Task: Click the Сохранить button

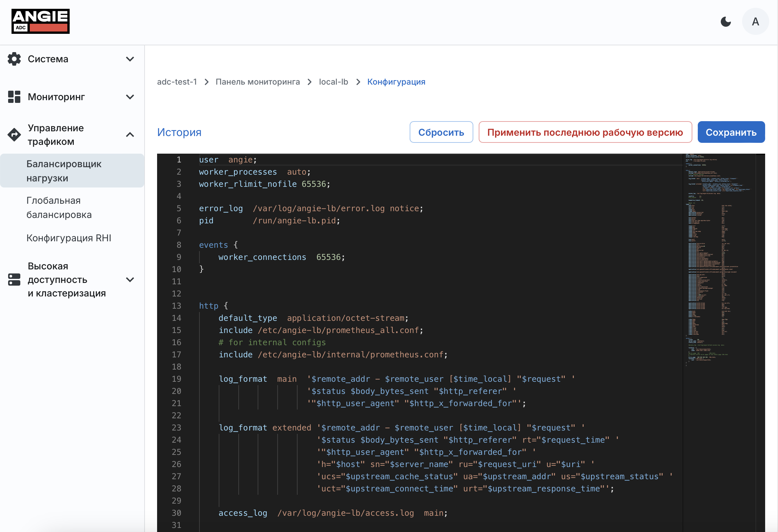Action: 731,132
